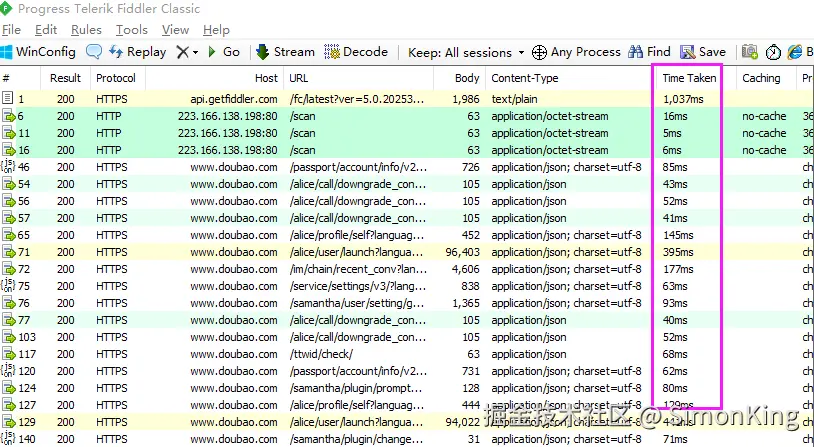Click the session 117 row icon
Image resolution: width=814 pixels, height=447 pixels.
point(8,355)
